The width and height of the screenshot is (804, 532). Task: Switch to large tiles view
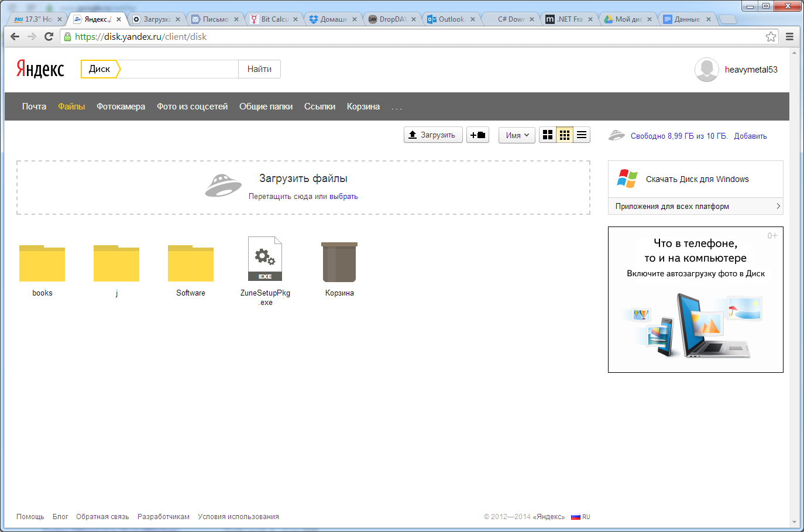point(548,135)
